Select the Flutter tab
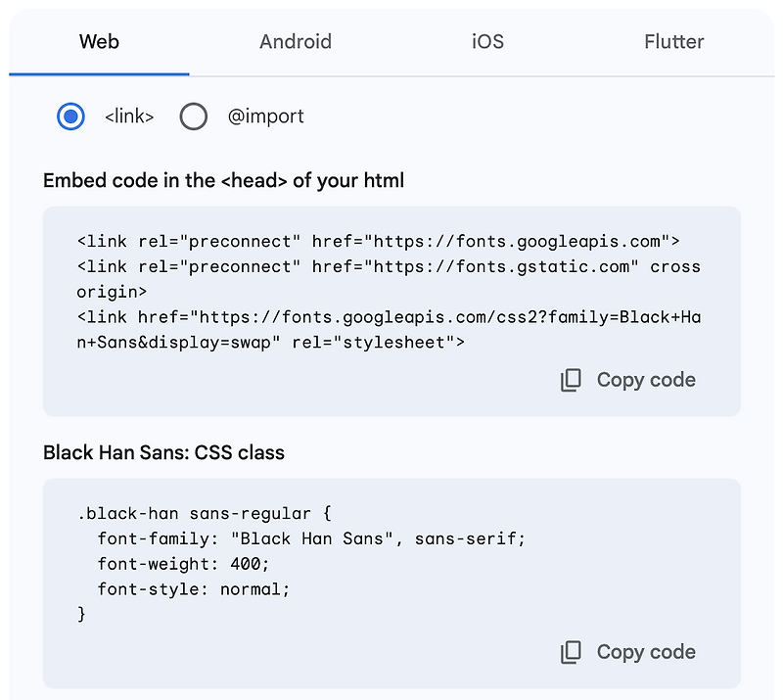The height and width of the screenshot is (700, 783). (x=673, y=41)
